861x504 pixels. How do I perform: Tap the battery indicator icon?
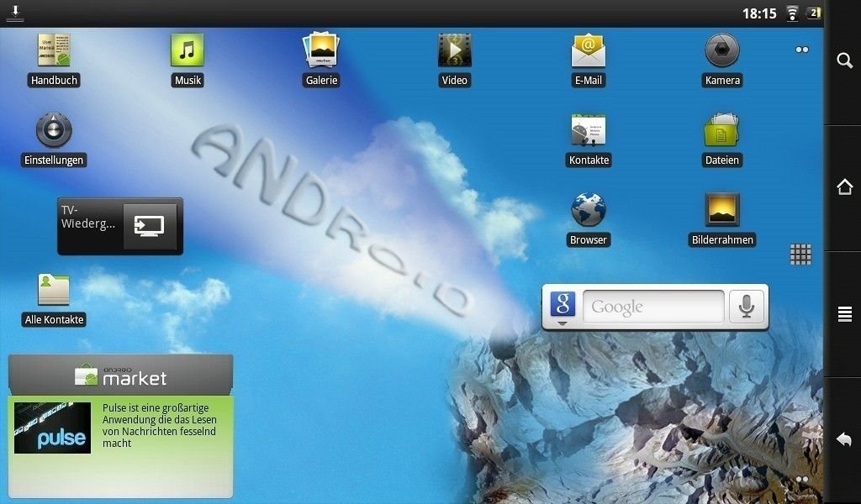(x=813, y=13)
